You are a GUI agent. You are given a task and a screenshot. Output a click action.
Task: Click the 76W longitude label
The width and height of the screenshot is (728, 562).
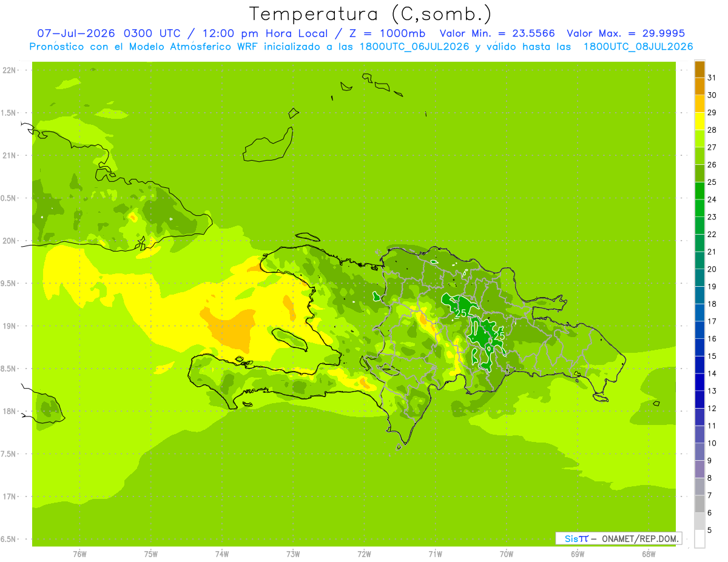pos(79,554)
